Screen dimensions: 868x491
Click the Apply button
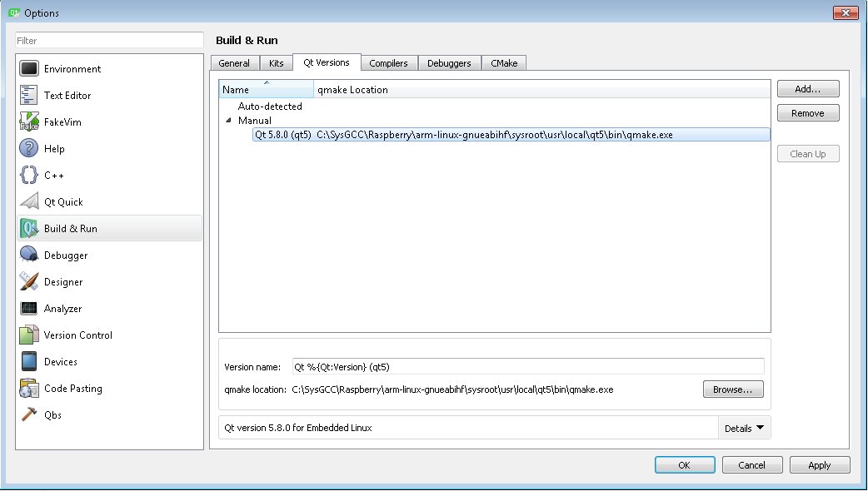(820, 465)
